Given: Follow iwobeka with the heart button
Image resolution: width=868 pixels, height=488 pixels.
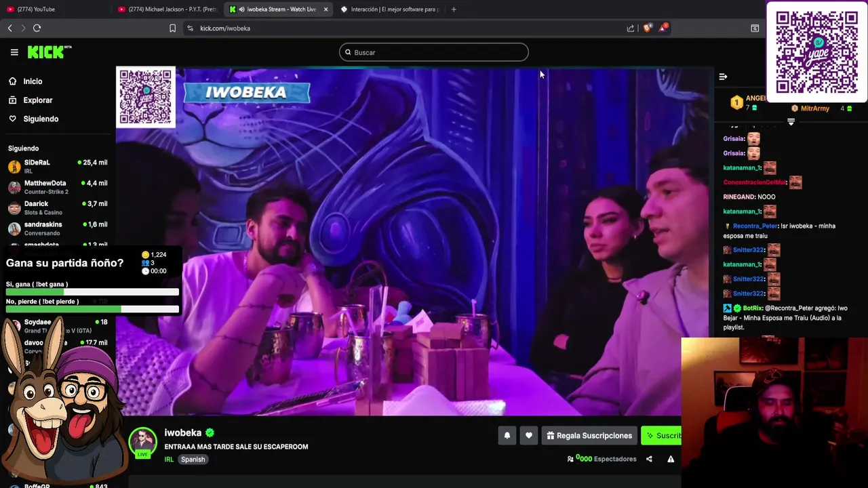Looking at the screenshot, I should tap(528, 435).
